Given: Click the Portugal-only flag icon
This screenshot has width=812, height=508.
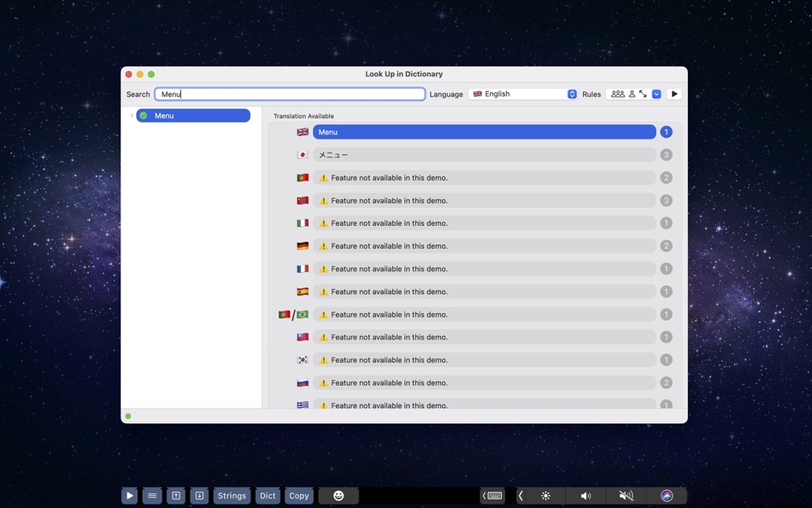Looking at the screenshot, I should 303,178.
